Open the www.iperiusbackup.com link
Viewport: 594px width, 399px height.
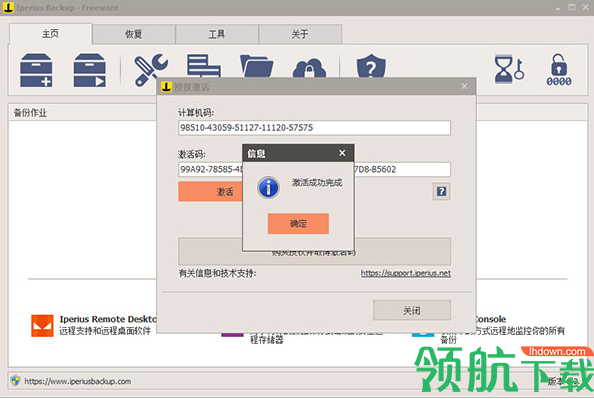click(78, 381)
